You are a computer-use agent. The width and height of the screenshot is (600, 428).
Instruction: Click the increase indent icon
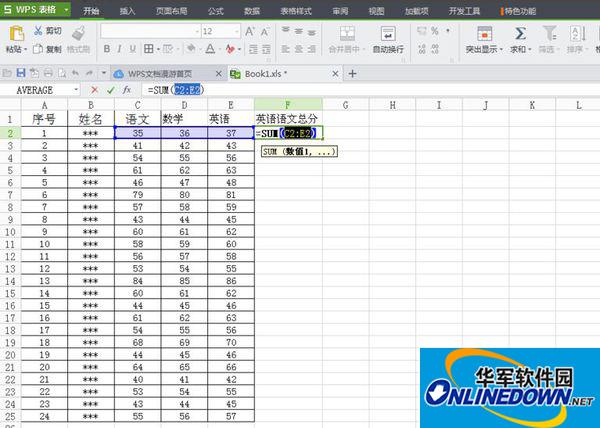266,49
